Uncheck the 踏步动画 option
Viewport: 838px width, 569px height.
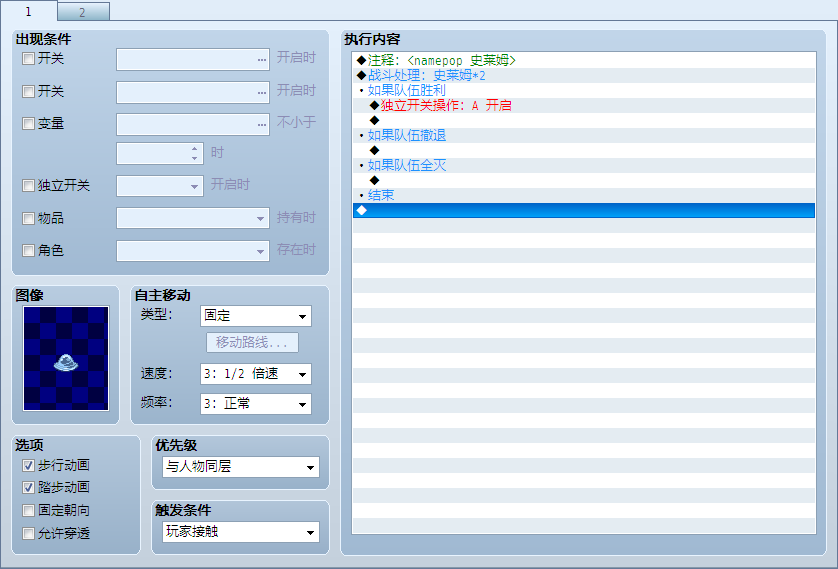coord(28,487)
